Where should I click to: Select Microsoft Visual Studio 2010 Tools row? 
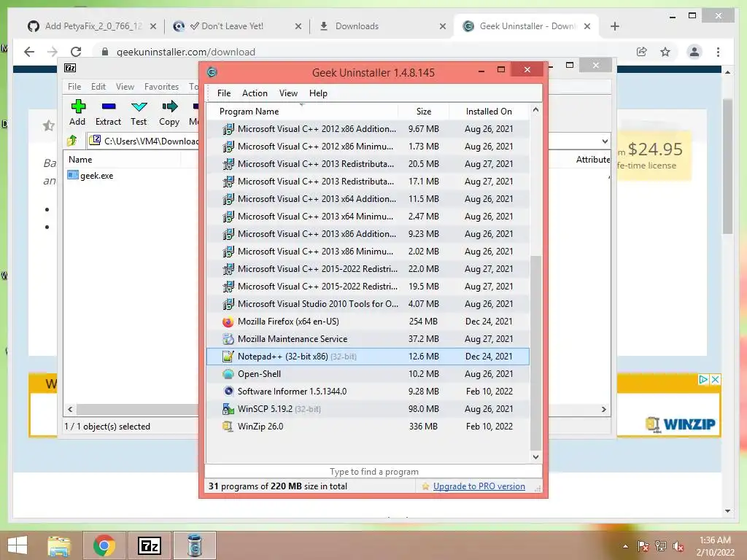[368, 304]
